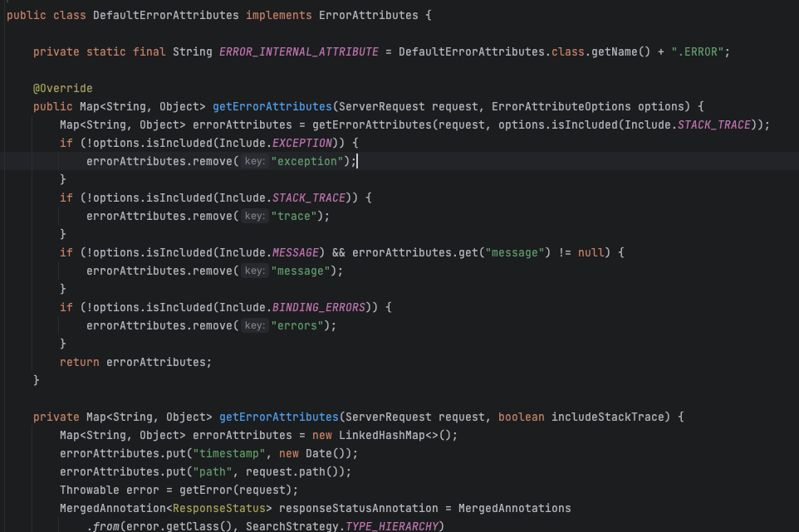
Task: Click the Date() constructor call
Action: point(326,454)
